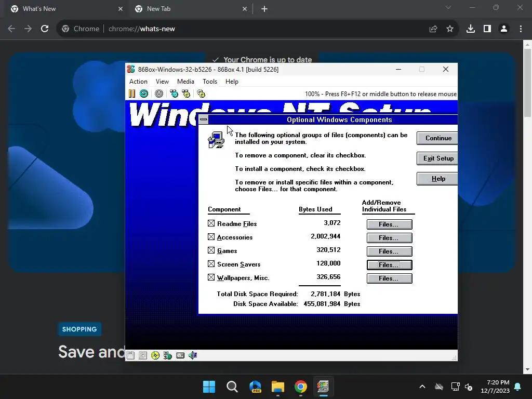Open the Help menu in 86Box
Screen dimensions: 532x399
232,82
